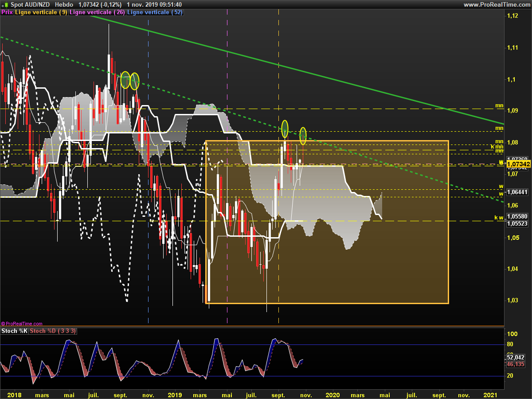Screen dimensions: 532x399
Task: Click the 20 level on stochastic axis
Action: [510, 376]
